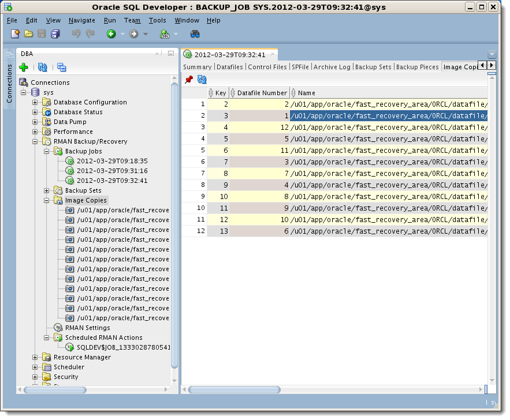Sort by the Datafile Number column header
This screenshot has width=510, height=420.
[x=262, y=93]
